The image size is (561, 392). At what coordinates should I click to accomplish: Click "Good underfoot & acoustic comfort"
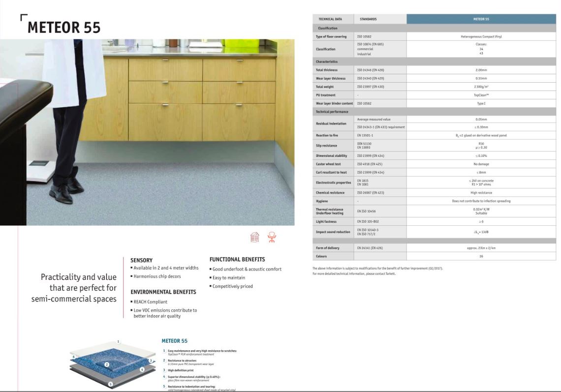point(247,269)
